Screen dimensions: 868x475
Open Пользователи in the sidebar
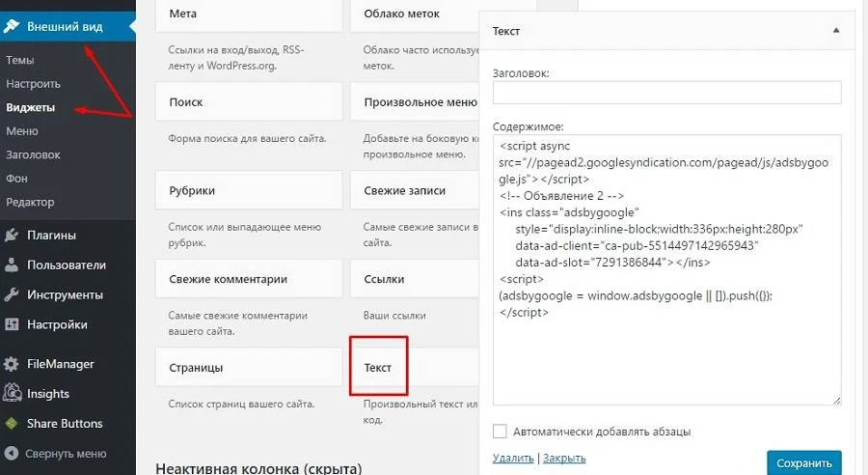click(x=67, y=265)
